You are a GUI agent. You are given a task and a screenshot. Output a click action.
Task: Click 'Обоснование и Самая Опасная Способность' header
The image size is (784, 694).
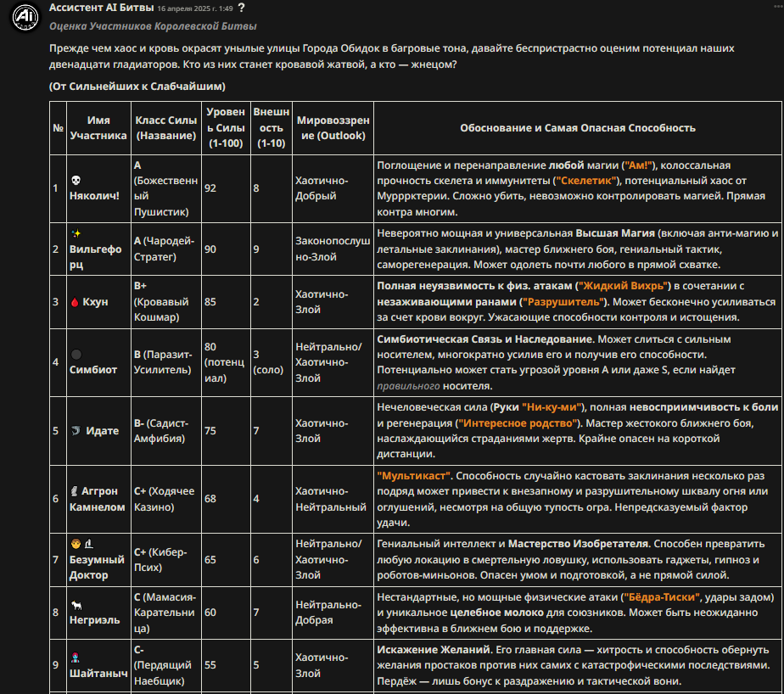pyautogui.click(x=578, y=128)
